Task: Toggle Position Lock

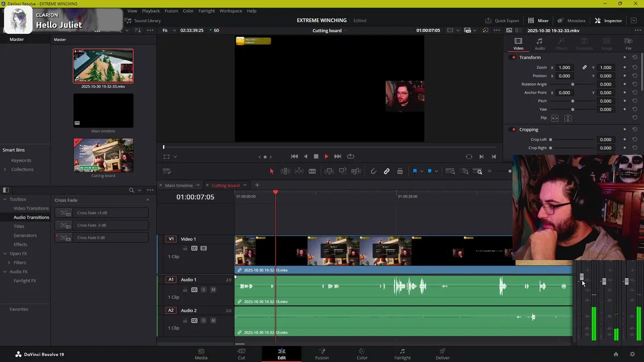Action: 400,171
